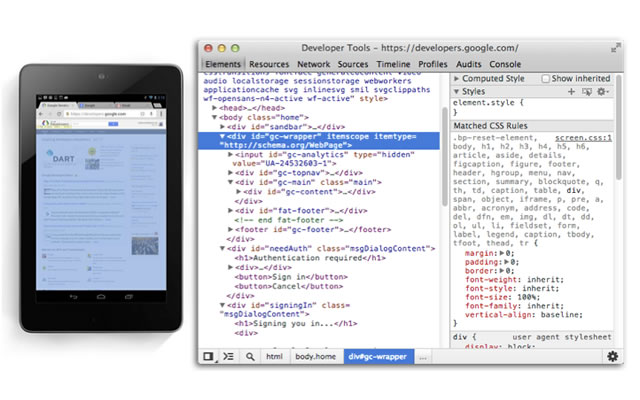
Task: Click the font-weight inherit property
Action: click(514, 280)
